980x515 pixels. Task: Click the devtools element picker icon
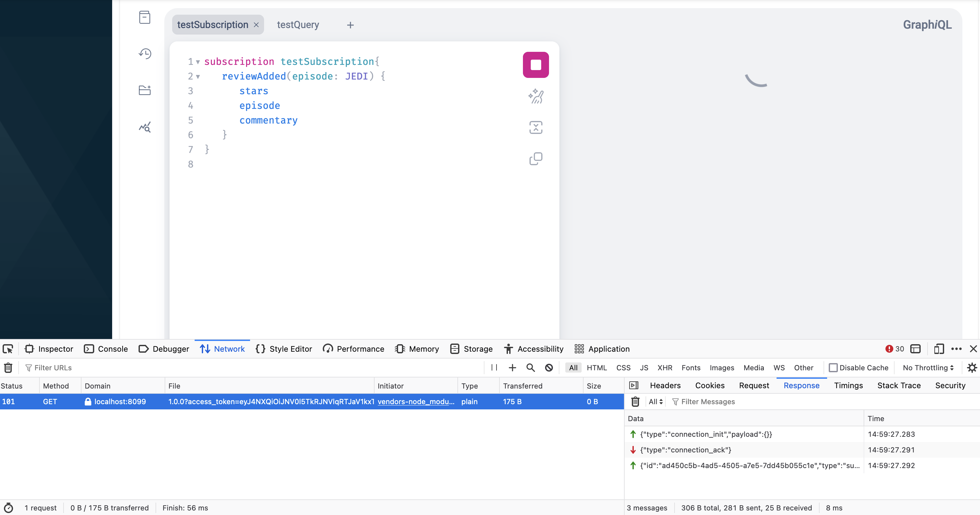click(8, 349)
